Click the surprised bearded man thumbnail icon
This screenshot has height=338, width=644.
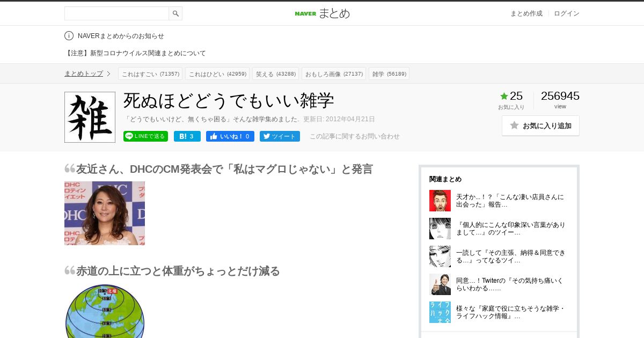(x=440, y=201)
